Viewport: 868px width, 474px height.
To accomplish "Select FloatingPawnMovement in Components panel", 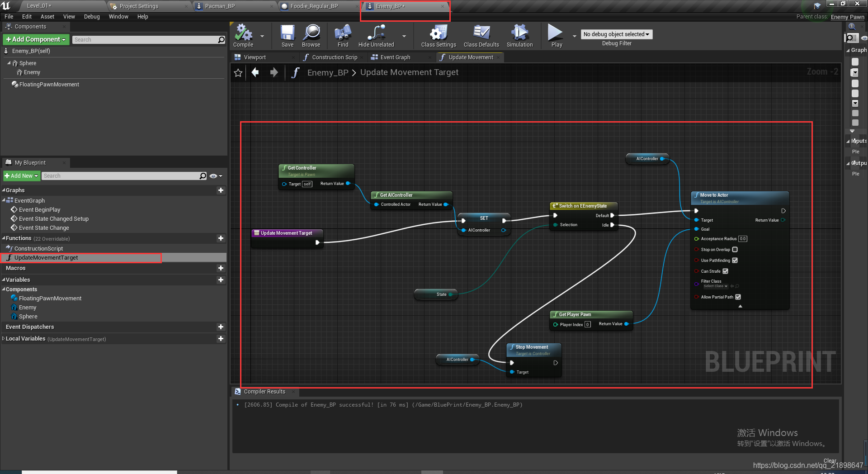I will [49, 85].
